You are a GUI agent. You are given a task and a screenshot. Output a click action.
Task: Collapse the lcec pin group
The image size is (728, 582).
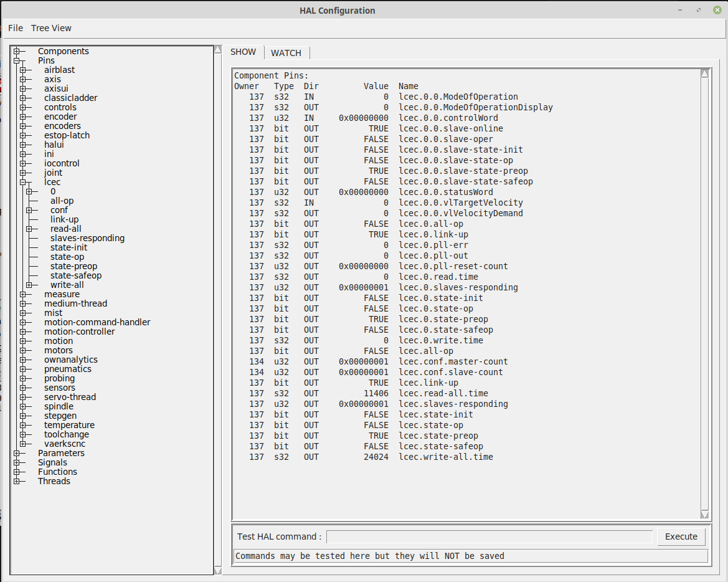point(23,182)
